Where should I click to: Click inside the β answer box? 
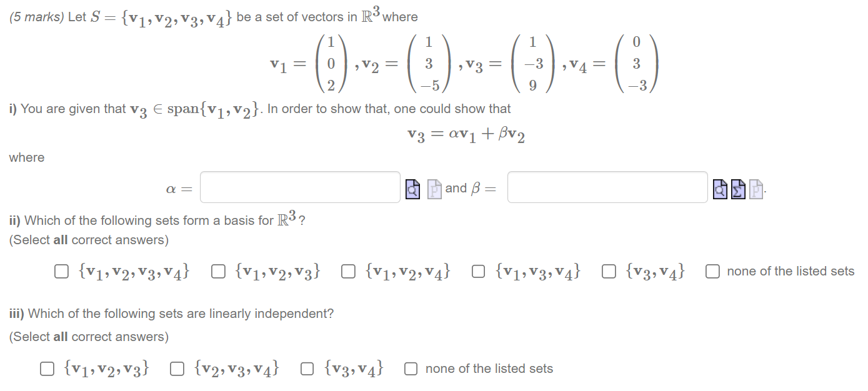[607, 187]
